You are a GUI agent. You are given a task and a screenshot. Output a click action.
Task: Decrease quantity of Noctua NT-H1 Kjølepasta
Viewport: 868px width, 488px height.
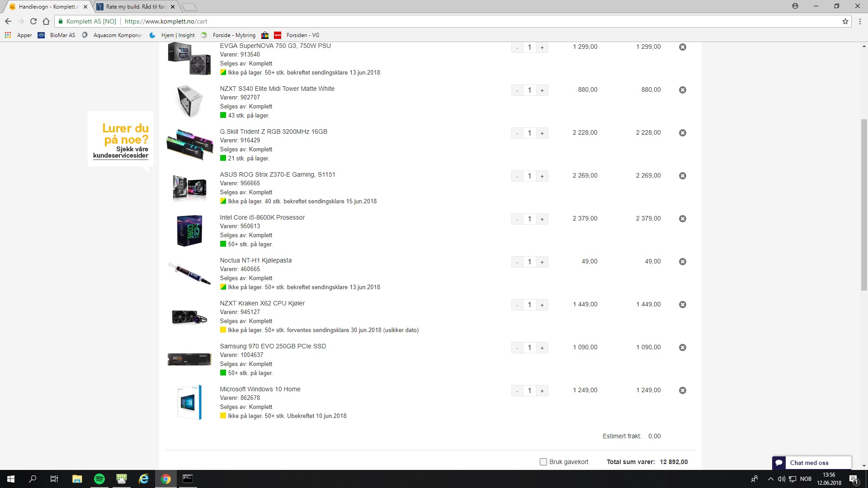[x=517, y=262]
